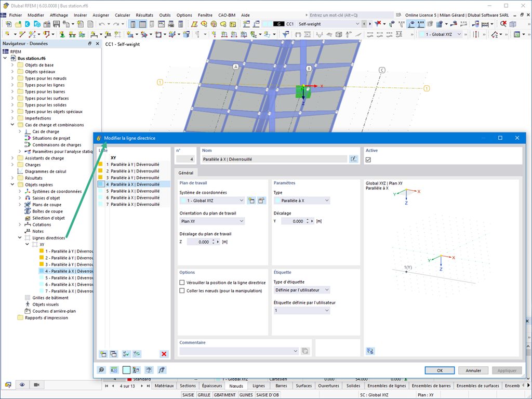Click the Annuler button

point(473,370)
